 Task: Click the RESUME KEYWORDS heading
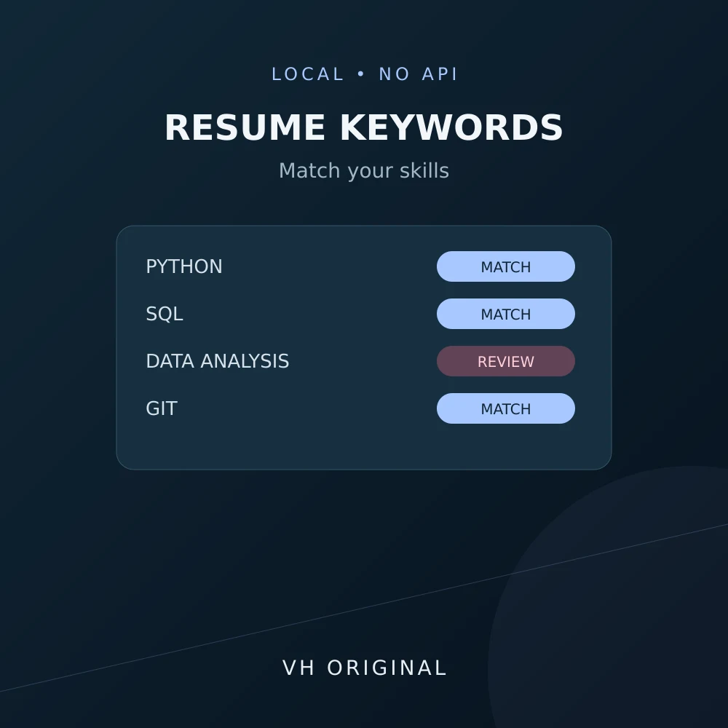(x=364, y=127)
